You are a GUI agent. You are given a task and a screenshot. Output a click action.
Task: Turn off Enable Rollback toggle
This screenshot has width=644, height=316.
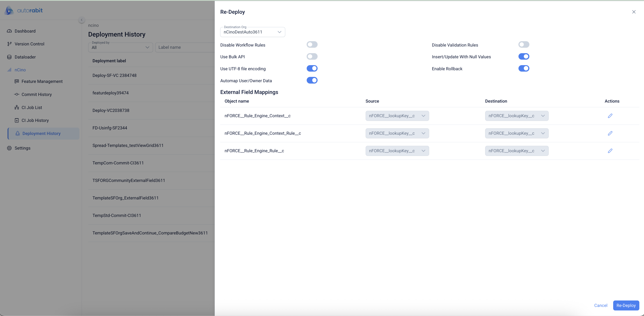(x=524, y=68)
